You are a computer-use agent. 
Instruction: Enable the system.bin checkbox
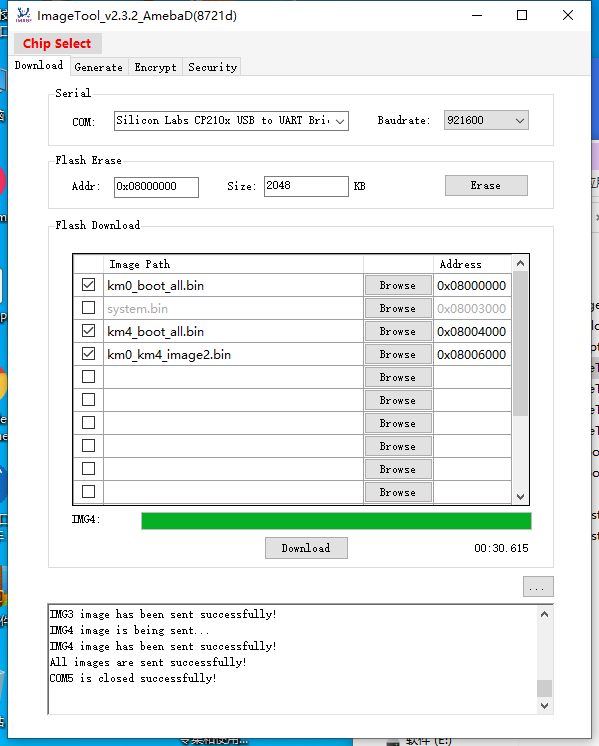[x=88, y=308]
